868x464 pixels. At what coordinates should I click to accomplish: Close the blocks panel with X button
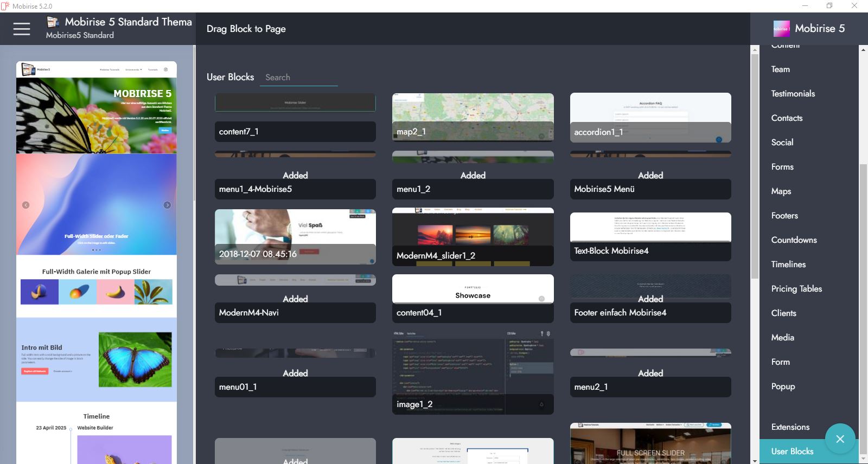[x=840, y=439]
